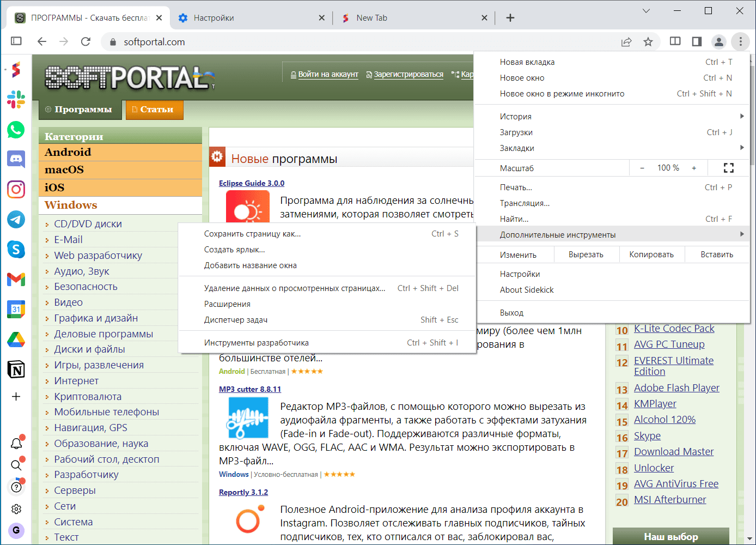
Task: Close the three-dot browser menu
Action: (x=741, y=41)
